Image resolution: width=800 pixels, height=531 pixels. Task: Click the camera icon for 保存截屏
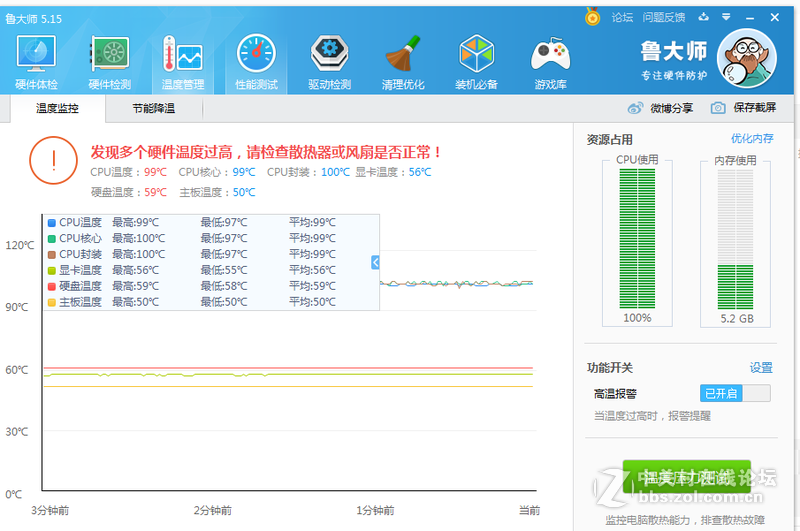718,108
